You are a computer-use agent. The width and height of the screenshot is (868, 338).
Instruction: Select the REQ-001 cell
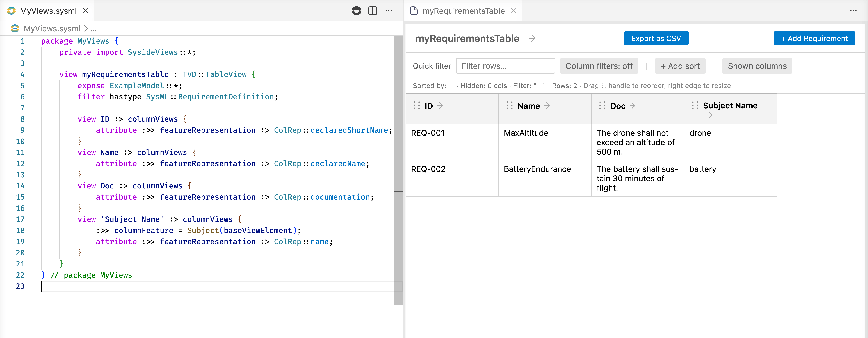(452, 142)
